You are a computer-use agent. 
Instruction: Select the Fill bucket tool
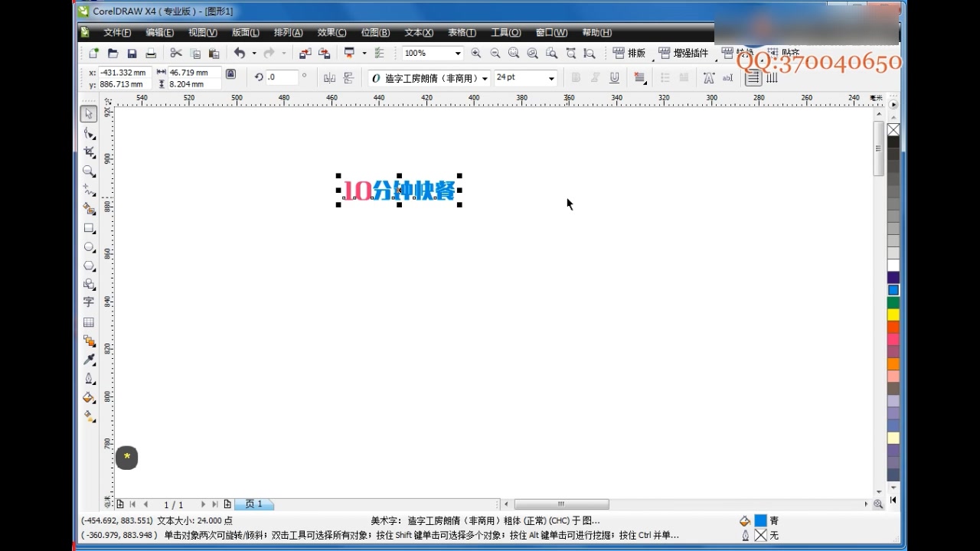click(x=89, y=398)
